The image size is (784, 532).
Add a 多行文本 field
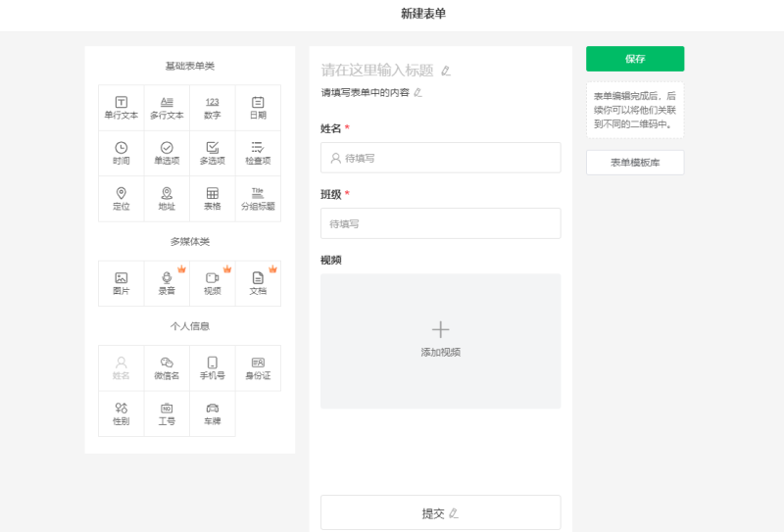(x=167, y=108)
